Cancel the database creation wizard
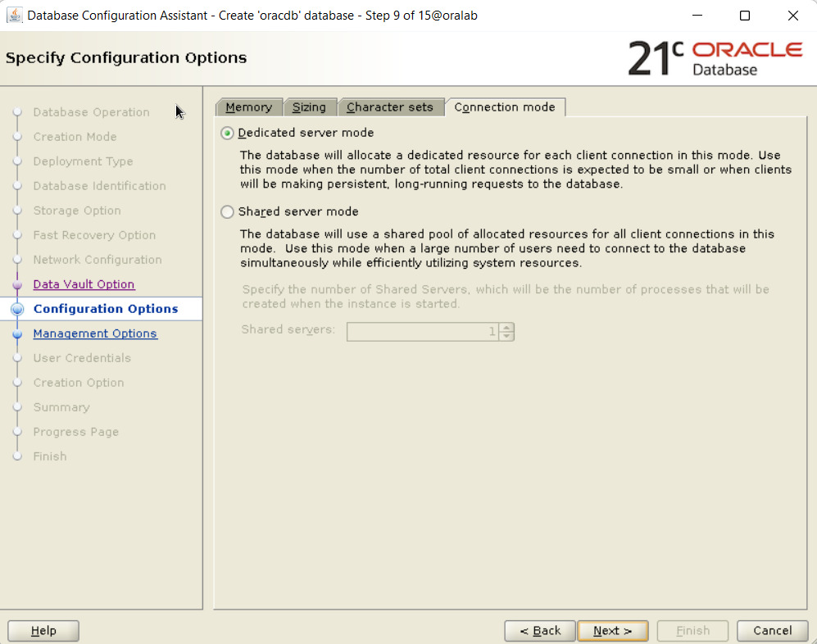 [x=772, y=631]
